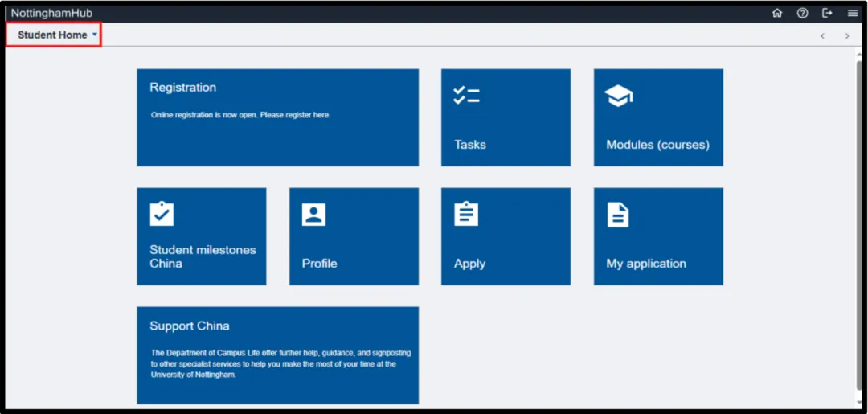Viewport: 868px width, 414px height.
Task: Go to previous page with left chevron
Action: pos(822,36)
